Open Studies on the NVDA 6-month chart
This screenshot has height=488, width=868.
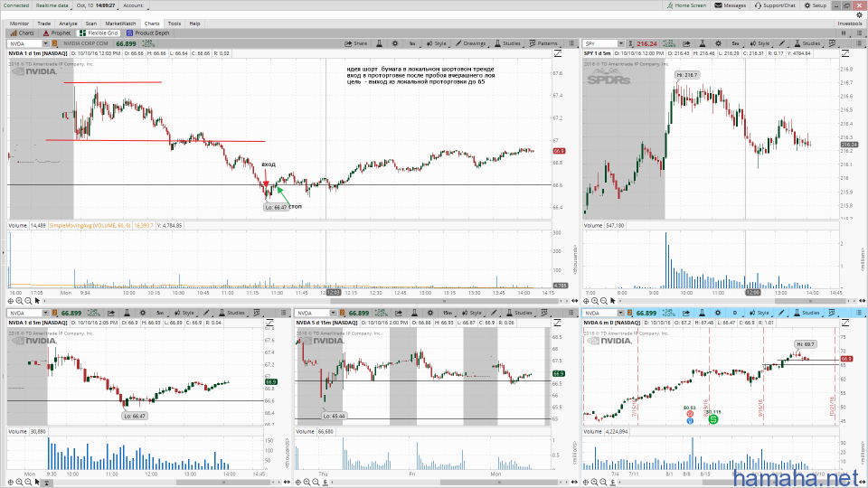807,314
